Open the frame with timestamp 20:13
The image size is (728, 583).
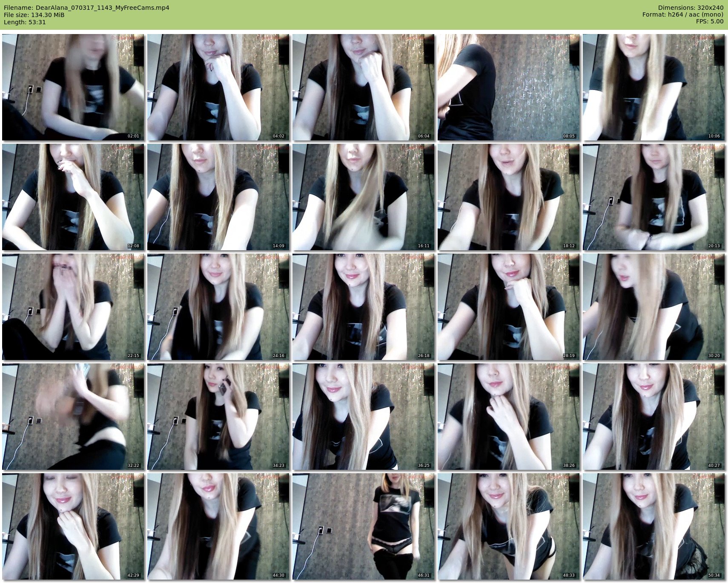tap(654, 197)
